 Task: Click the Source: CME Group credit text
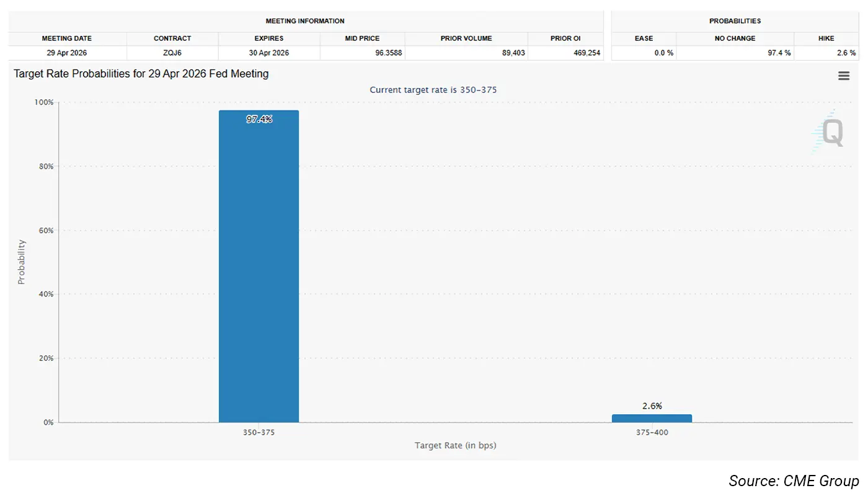pyautogui.click(x=794, y=481)
